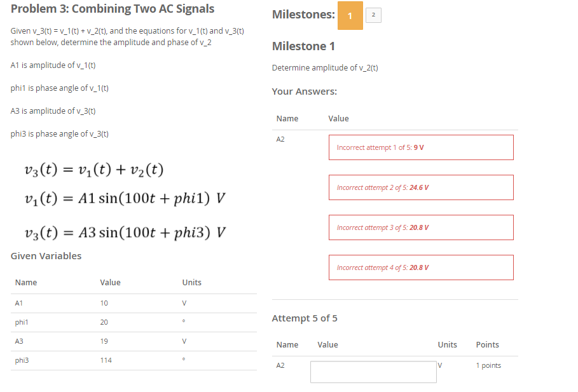Screen dimensions: 578x392
Task: Click the phi3 value 114
Action: coord(106,360)
